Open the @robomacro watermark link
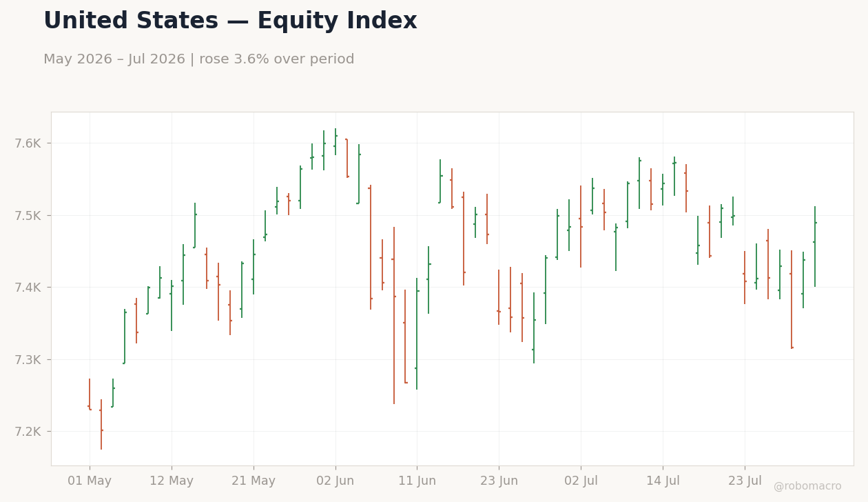This screenshot has width=868, height=502. tap(807, 487)
